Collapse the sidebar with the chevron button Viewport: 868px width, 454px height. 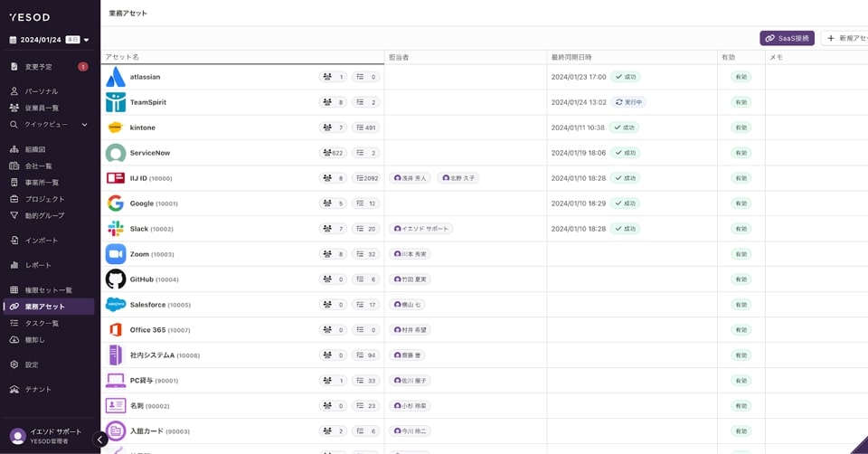(100, 440)
